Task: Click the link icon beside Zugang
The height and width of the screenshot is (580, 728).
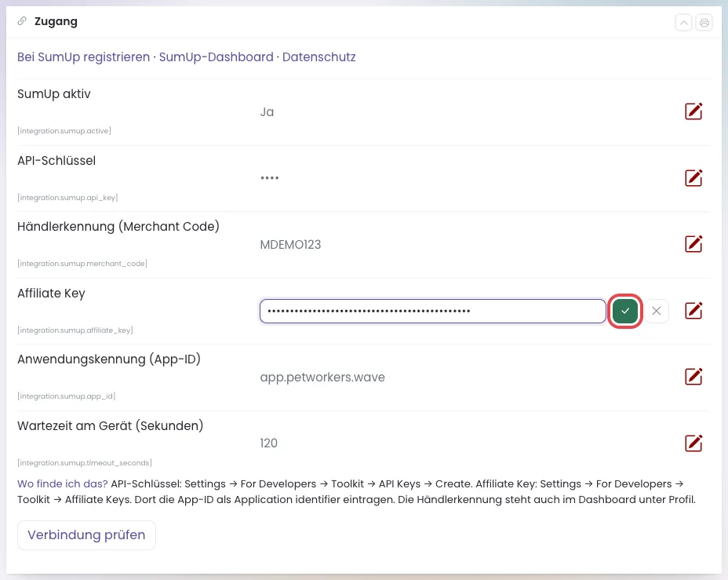Action: [x=22, y=21]
